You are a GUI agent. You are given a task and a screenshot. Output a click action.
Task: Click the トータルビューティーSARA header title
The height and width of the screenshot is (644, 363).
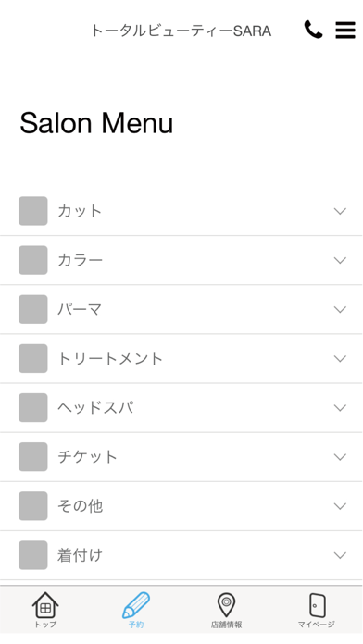coord(181,31)
